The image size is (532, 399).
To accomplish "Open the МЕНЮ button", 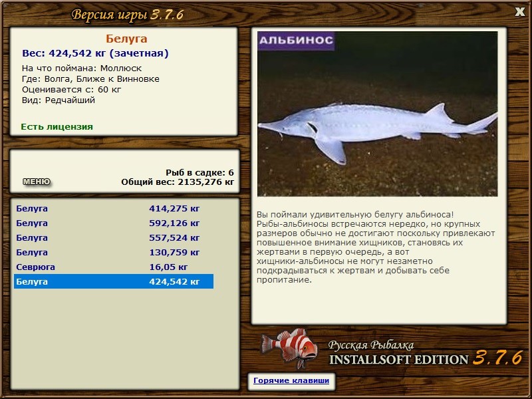I will tap(37, 182).
